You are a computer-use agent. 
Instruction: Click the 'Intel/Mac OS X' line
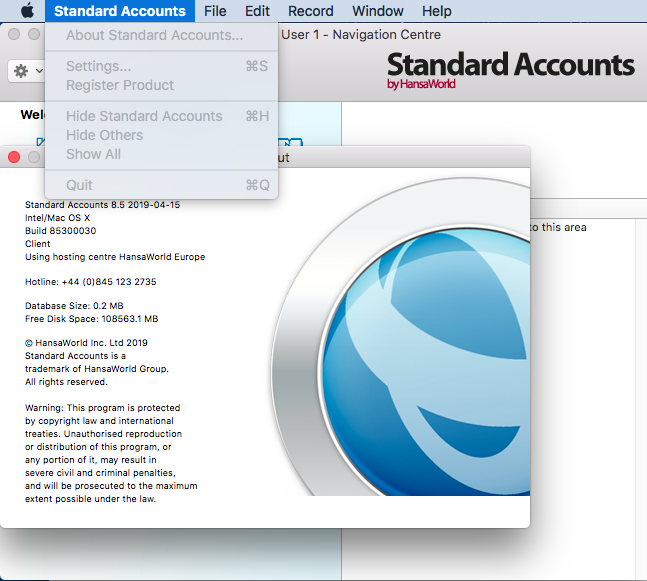57,218
